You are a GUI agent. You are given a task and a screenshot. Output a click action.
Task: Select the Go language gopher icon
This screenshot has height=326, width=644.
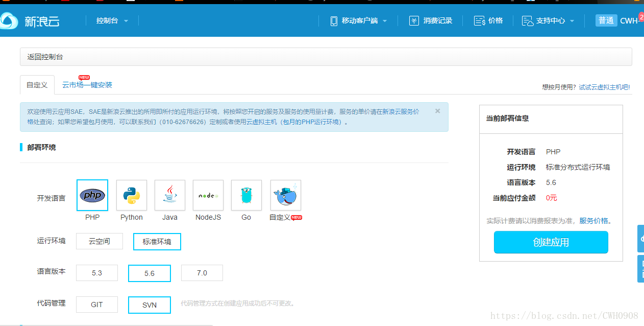tap(246, 195)
